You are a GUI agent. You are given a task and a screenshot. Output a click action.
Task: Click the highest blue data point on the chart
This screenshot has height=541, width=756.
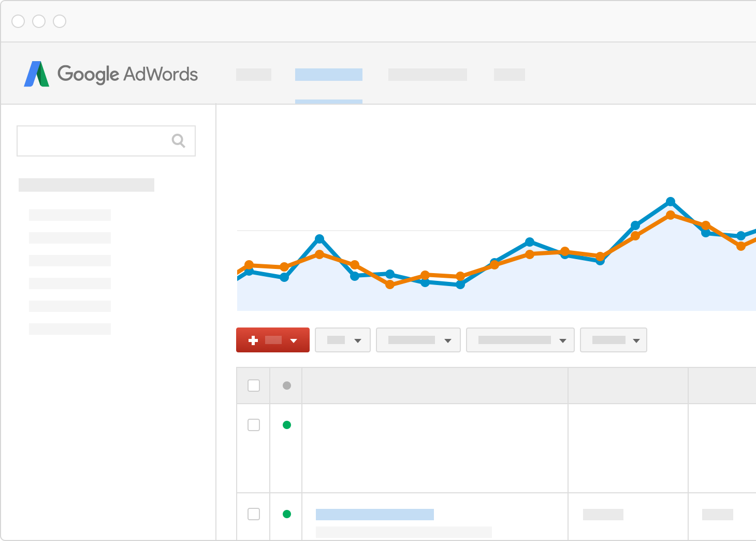click(x=671, y=201)
